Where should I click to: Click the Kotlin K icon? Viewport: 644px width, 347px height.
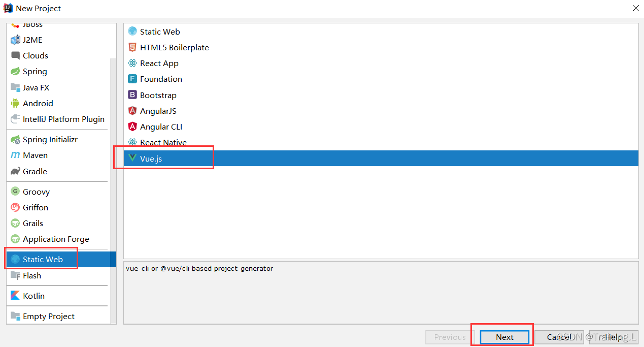click(15, 296)
